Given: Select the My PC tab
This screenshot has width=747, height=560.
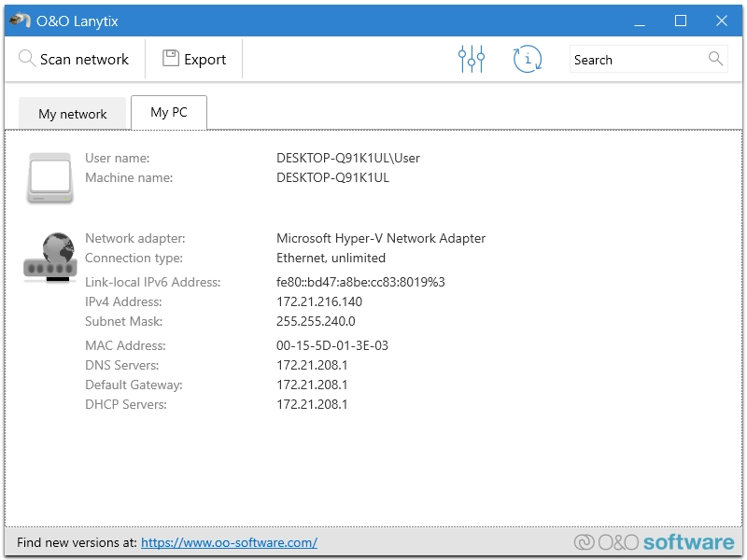Looking at the screenshot, I should pyautogui.click(x=169, y=112).
